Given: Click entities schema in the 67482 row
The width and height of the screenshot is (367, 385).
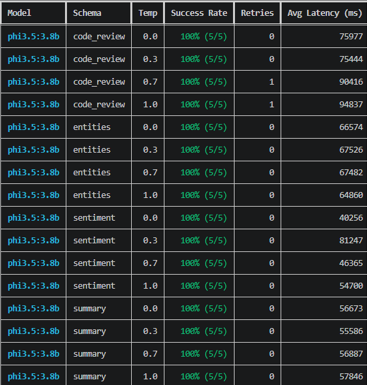Looking at the screenshot, I should pyautogui.click(x=92, y=172).
